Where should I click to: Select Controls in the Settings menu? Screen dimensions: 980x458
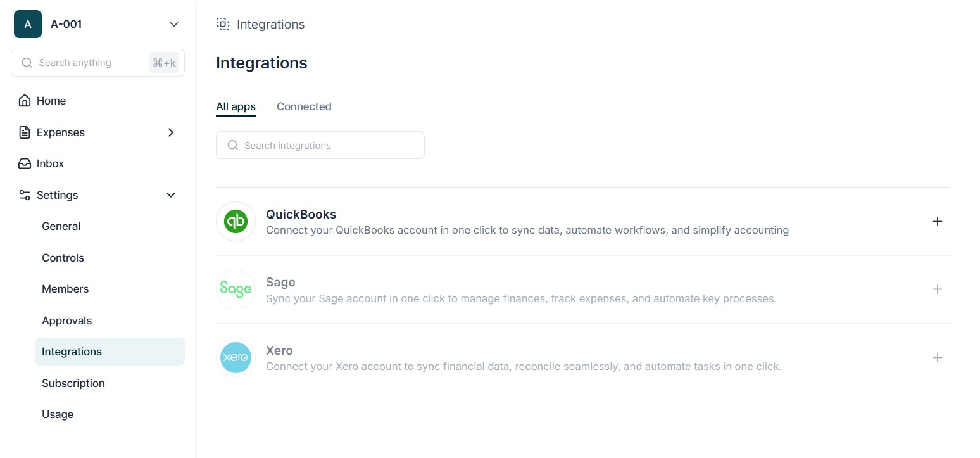(63, 258)
